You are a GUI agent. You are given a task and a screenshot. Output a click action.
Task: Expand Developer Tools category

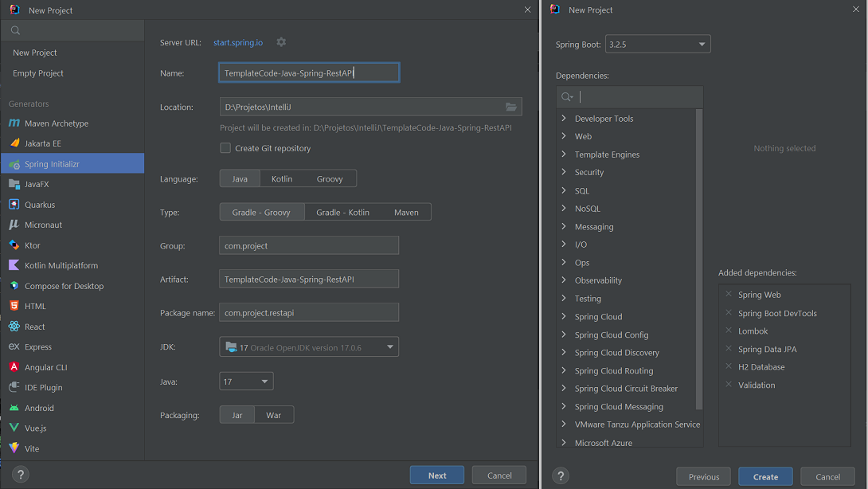coord(564,118)
